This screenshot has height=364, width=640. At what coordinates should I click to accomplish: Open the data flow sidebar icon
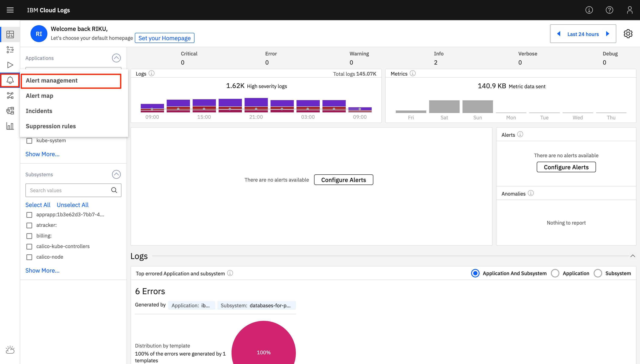point(10,95)
